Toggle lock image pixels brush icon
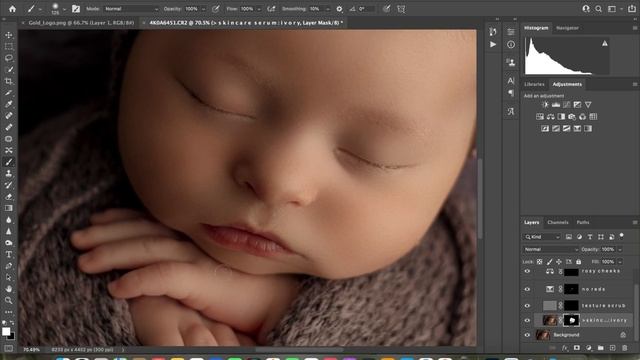Screen dimensions: 640x360 [549, 262]
